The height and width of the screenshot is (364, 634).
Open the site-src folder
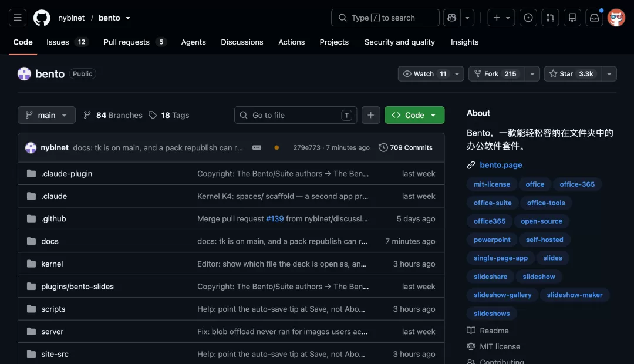click(55, 354)
